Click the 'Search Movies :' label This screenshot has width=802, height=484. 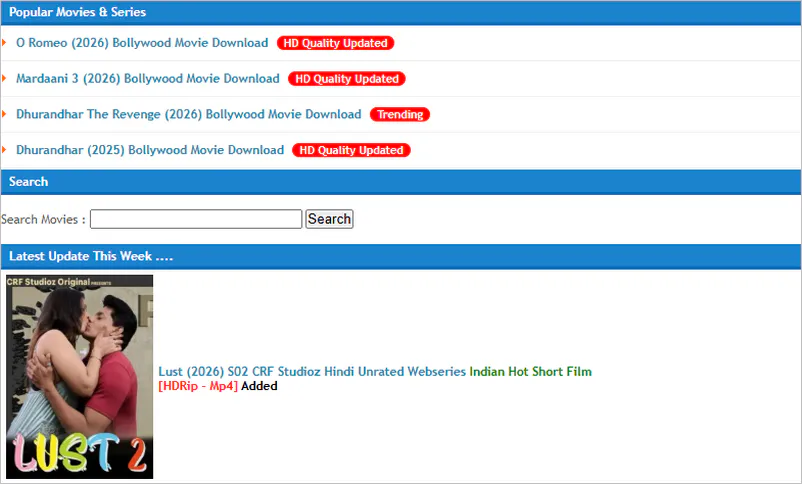[x=43, y=219]
